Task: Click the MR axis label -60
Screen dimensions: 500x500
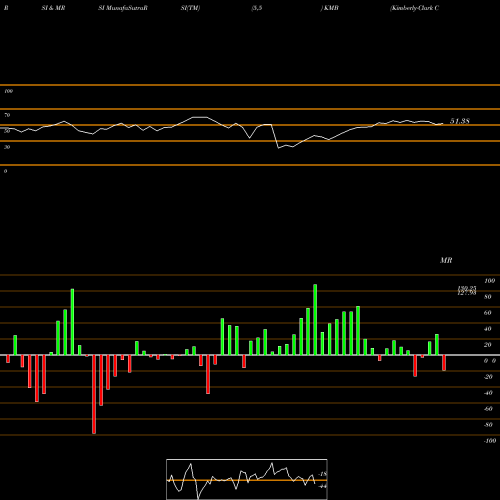Action: click(488, 409)
